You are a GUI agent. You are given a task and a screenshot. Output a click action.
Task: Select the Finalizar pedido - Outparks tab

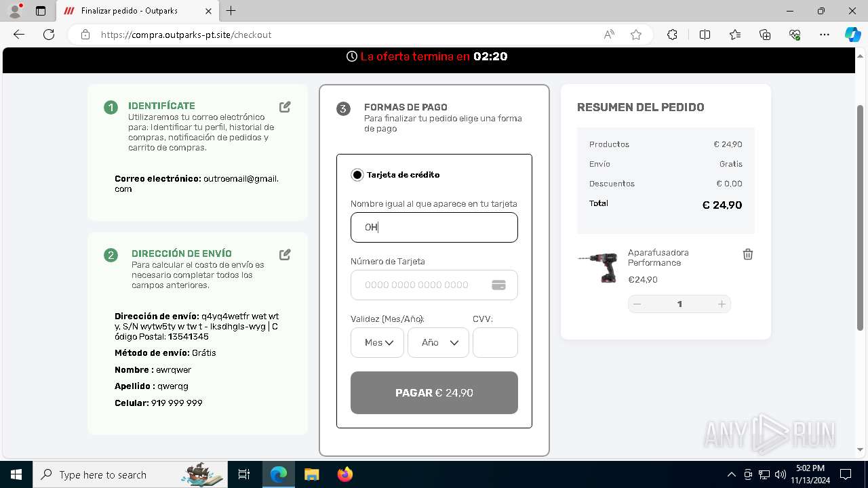[137, 11]
